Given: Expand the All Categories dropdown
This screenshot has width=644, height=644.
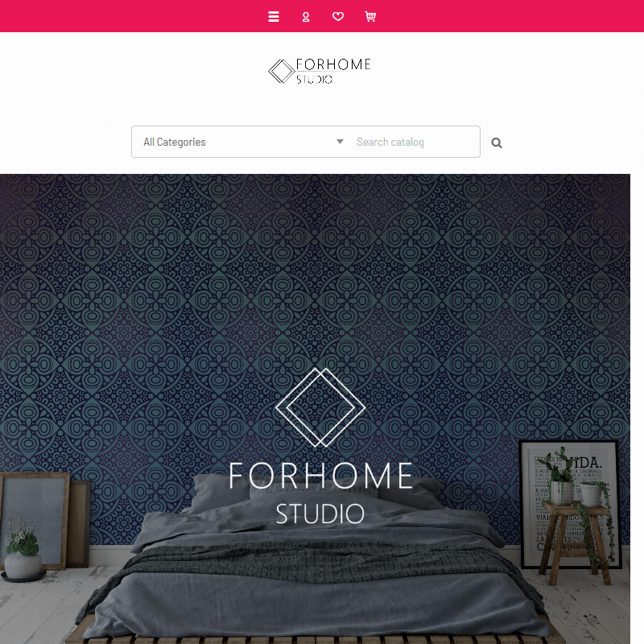Looking at the screenshot, I should (244, 142).
